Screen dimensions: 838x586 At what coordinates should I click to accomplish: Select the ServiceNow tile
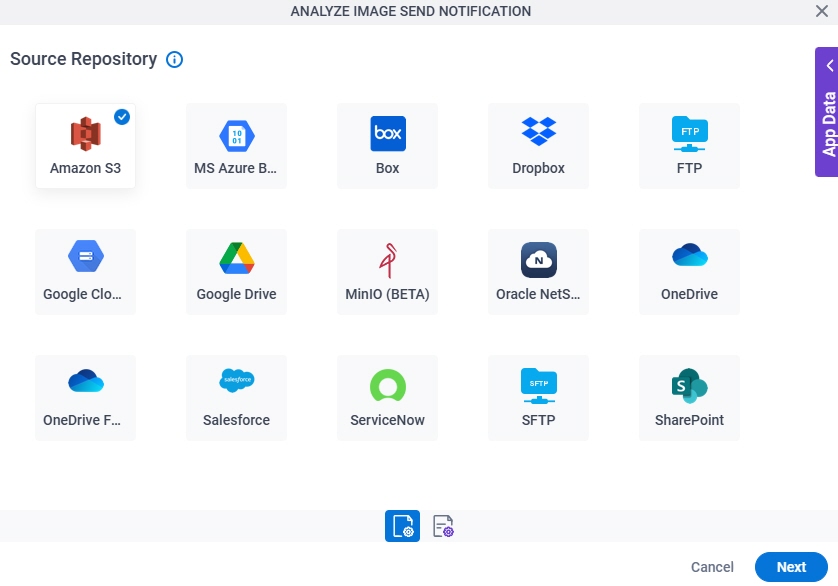click(387, 398)
